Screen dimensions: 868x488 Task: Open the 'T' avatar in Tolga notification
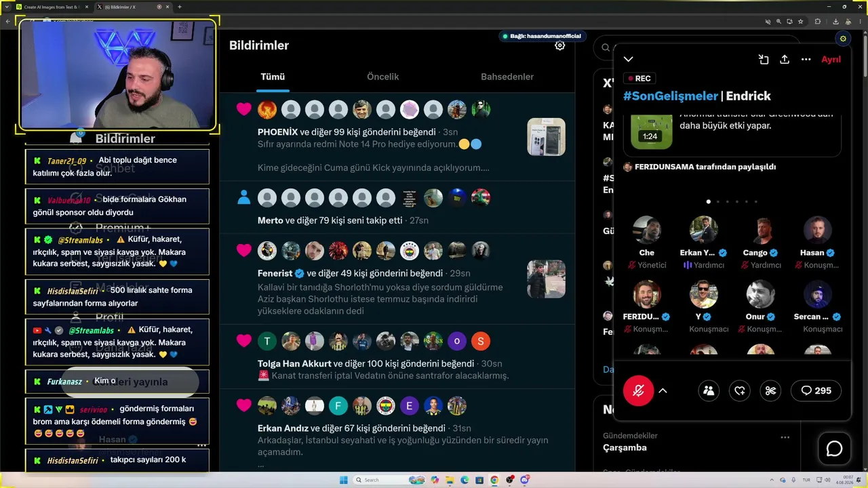267,341
